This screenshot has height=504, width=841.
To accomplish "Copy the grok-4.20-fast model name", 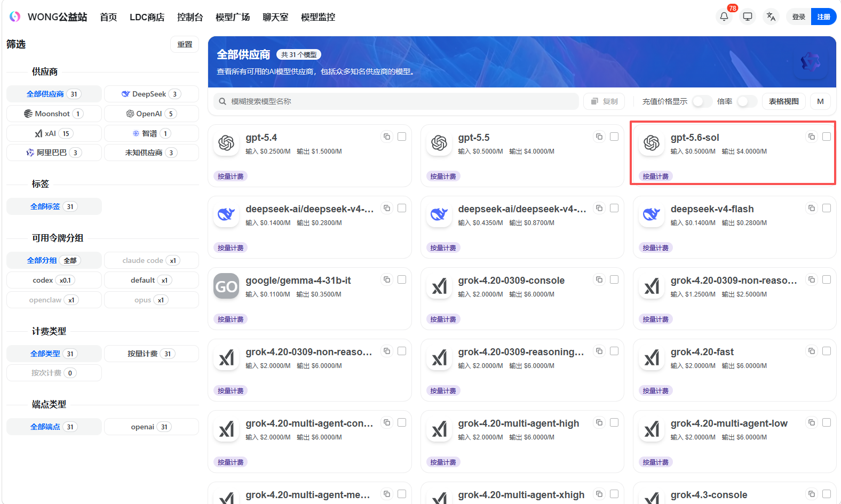I will tap(812, 351).
